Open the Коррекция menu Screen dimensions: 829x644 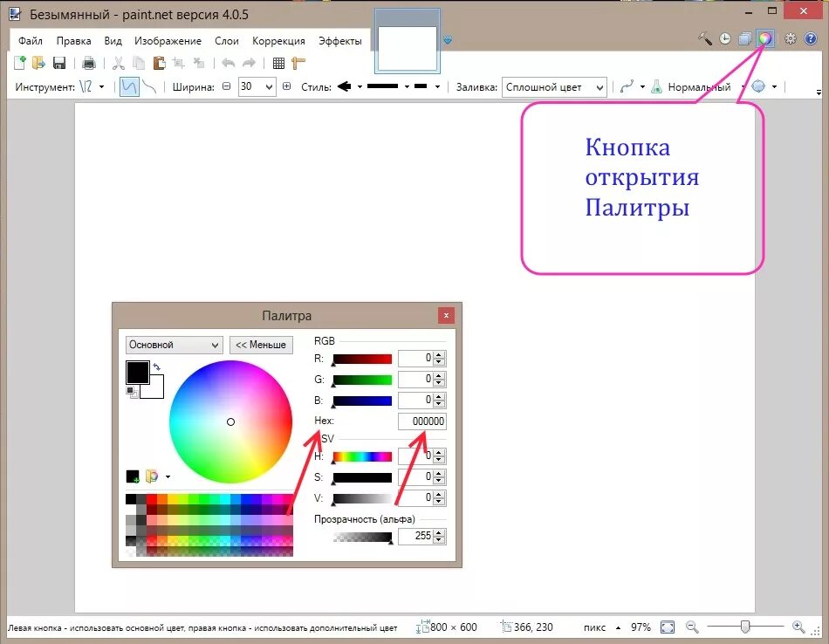click(x=278, y=41)
